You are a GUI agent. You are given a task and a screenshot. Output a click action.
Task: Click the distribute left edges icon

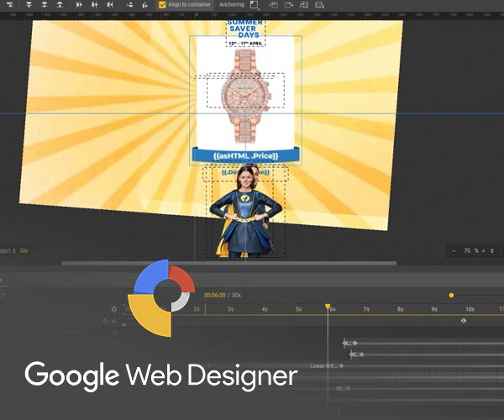tap(81, 5)
